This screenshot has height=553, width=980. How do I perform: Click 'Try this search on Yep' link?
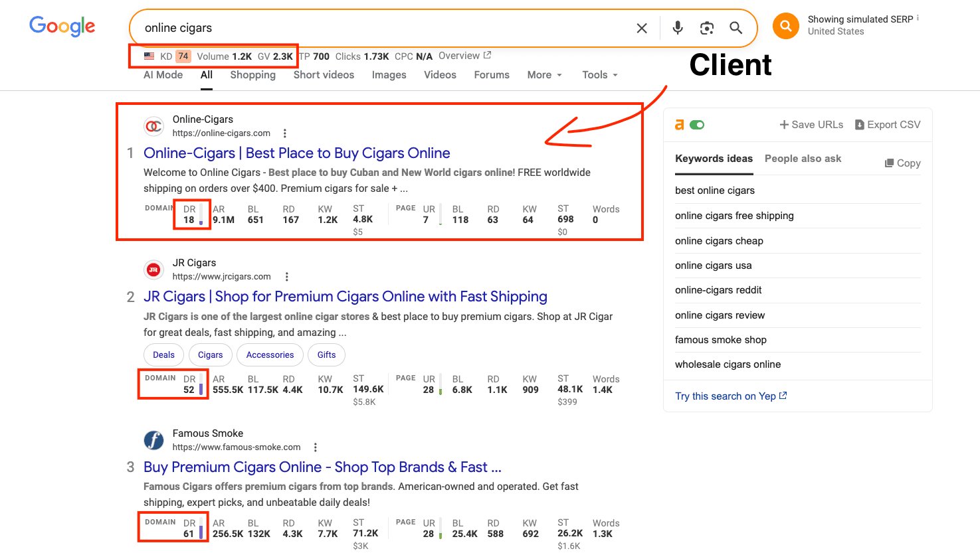click(x=726, y=396)
